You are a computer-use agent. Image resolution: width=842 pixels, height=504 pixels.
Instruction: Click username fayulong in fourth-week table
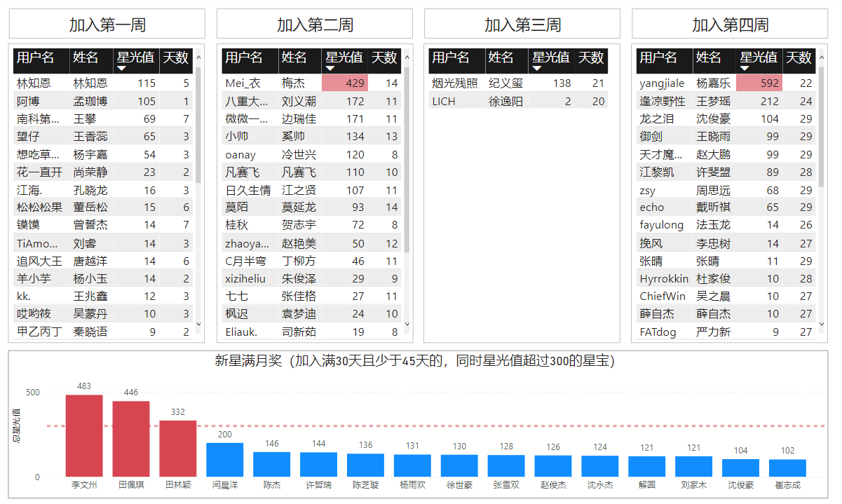pyautogui.click(x=661, y=225)
